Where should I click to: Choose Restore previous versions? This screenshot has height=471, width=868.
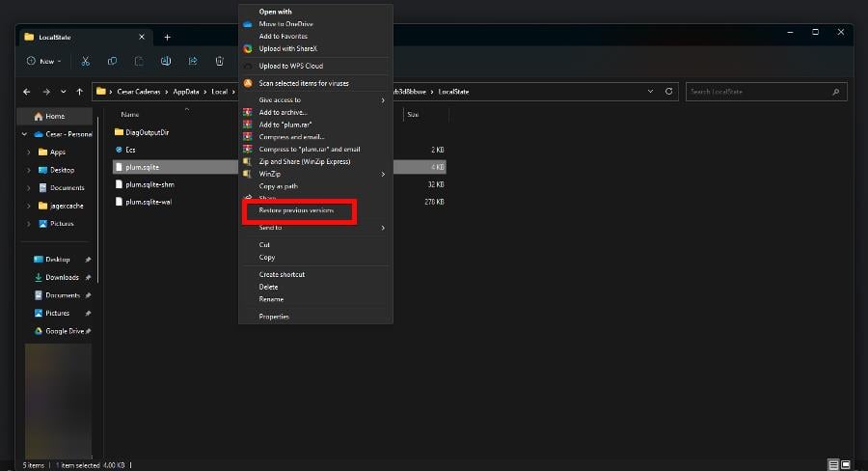click(315, 210)
